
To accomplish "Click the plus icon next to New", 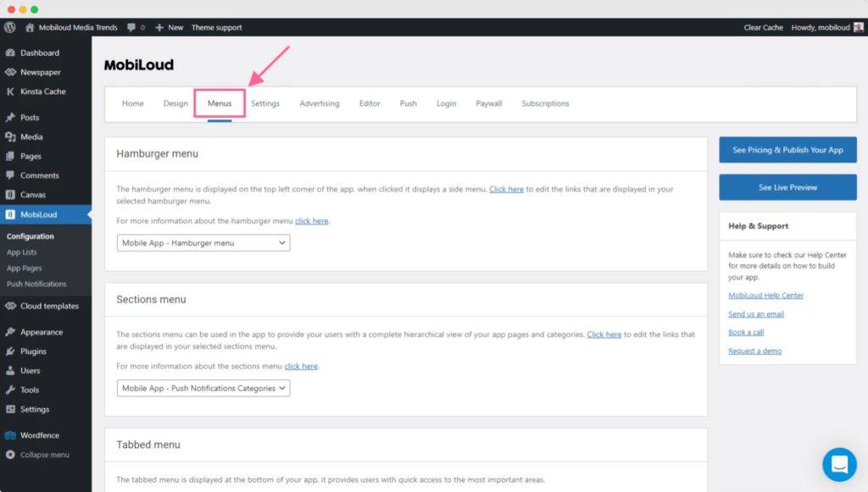I will coord(159,27).
